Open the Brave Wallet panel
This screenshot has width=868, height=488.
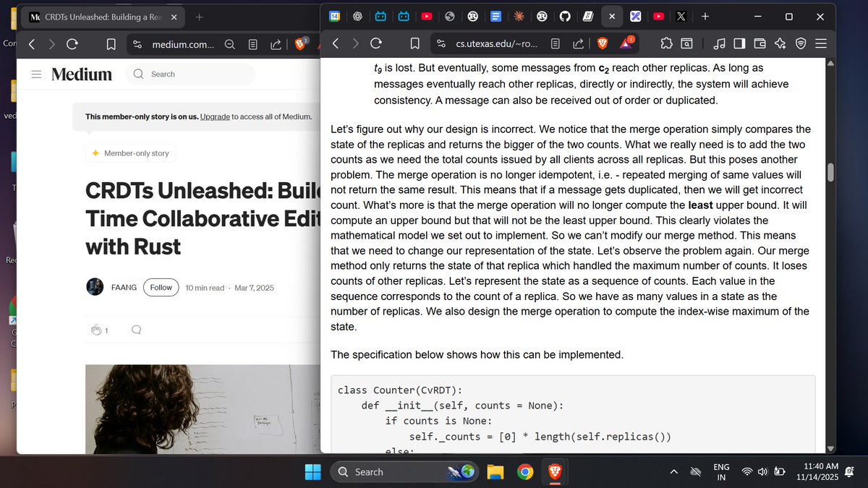tap(759, 43)
